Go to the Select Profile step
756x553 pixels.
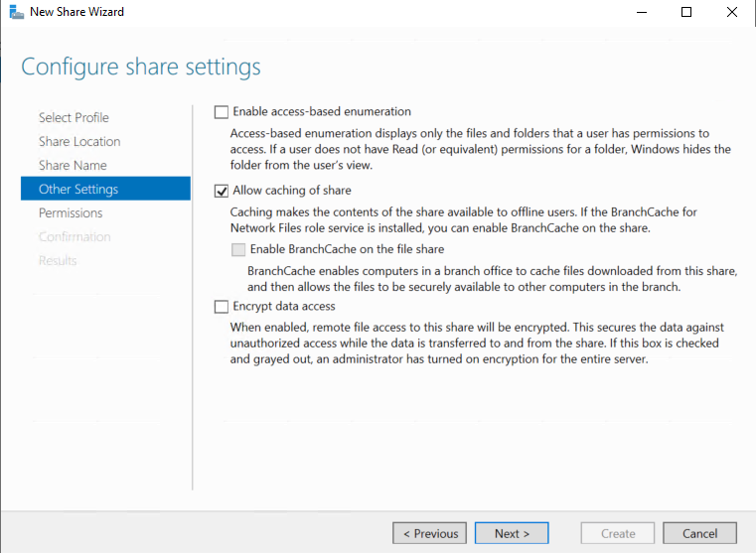(x=74, y=117)
